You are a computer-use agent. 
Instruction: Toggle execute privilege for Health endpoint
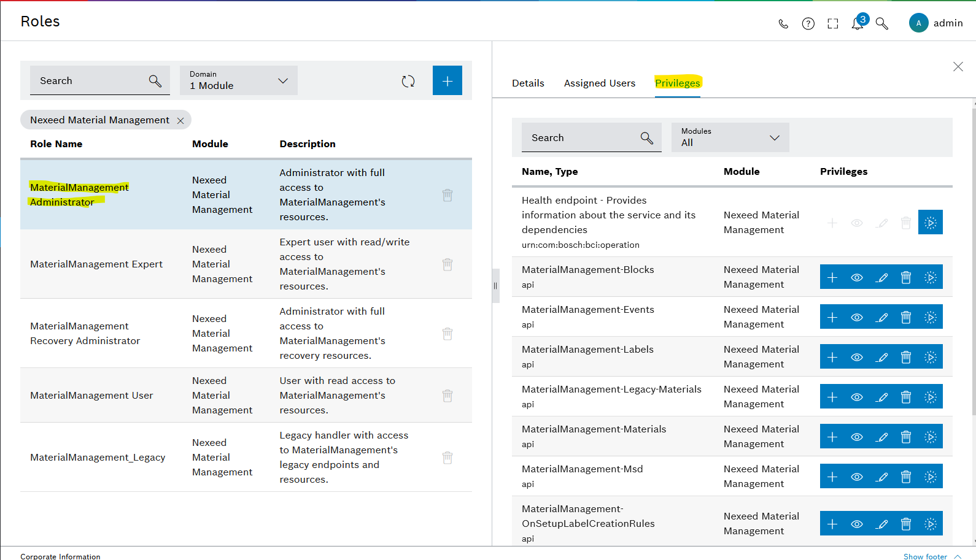tap(931, 222)
